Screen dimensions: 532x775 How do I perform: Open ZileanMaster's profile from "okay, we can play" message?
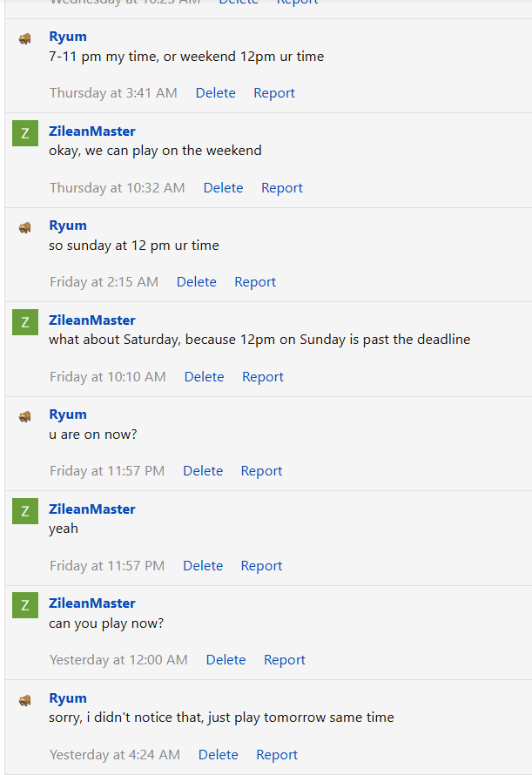pyautogui.click(x=92, y=131)
